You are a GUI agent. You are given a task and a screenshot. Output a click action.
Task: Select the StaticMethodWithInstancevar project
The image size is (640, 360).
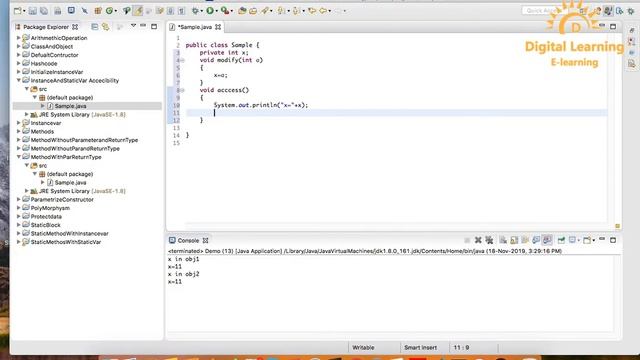69,233
